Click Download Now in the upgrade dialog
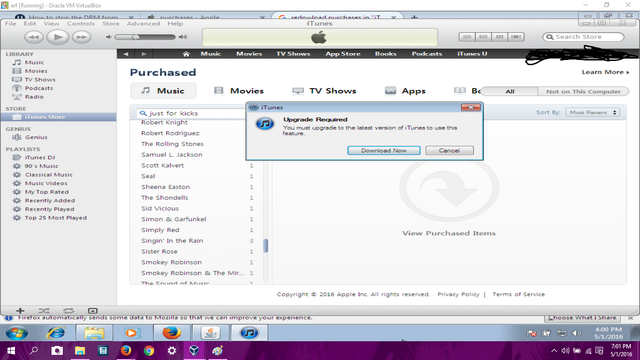 384,151
